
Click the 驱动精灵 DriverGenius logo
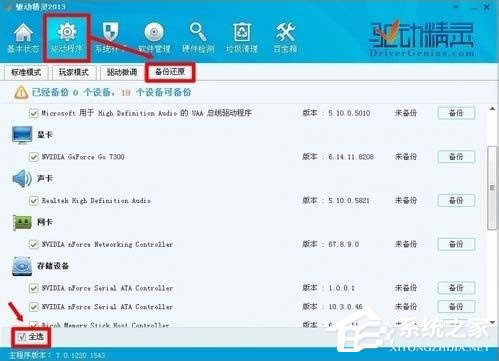(x=421, y=39)
